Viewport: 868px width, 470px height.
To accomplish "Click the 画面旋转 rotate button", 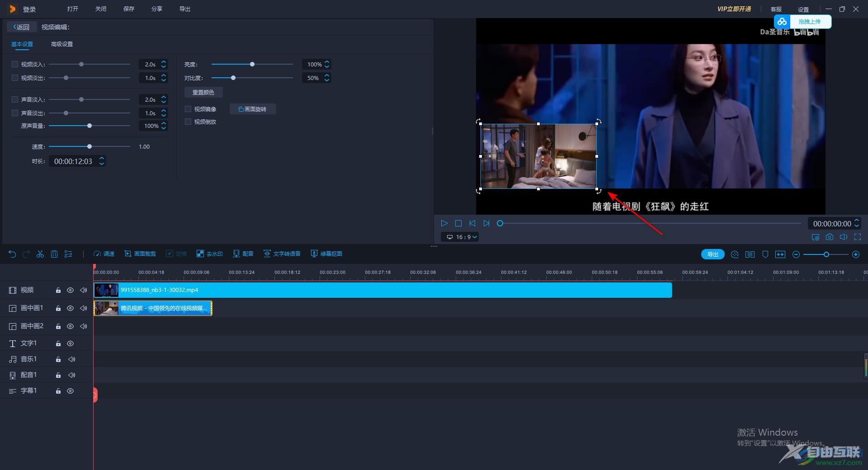I will tap(253, 109).
